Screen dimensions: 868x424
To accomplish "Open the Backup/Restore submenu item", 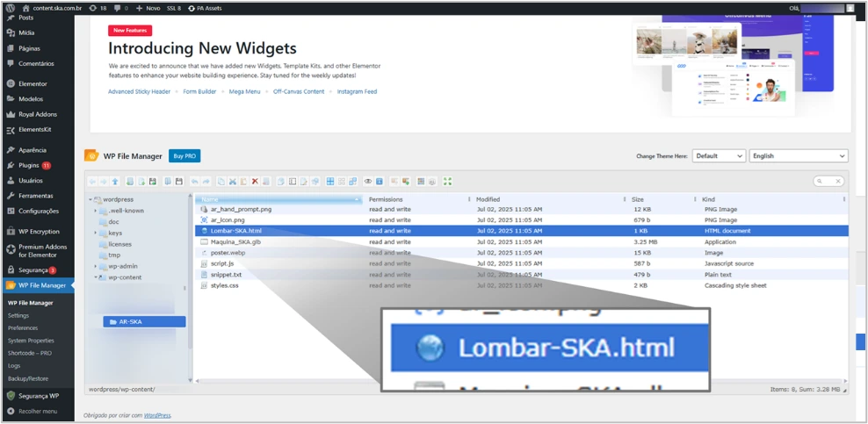I will tap(28, 378).
